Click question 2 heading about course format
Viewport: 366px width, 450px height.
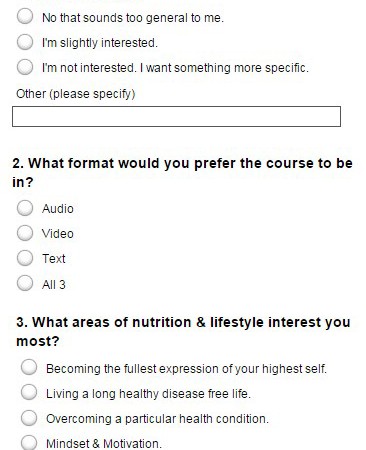point(182,173)
